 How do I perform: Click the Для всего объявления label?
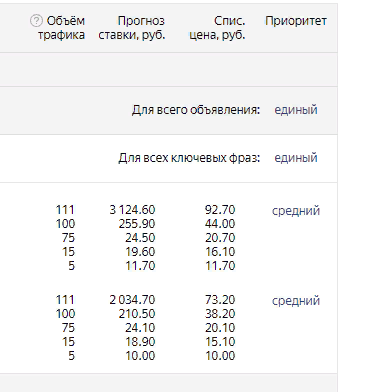point(196,110)
